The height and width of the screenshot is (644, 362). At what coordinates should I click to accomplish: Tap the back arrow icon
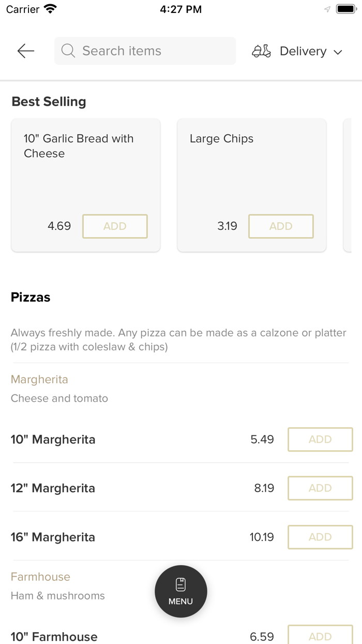(x=25, y=51)
